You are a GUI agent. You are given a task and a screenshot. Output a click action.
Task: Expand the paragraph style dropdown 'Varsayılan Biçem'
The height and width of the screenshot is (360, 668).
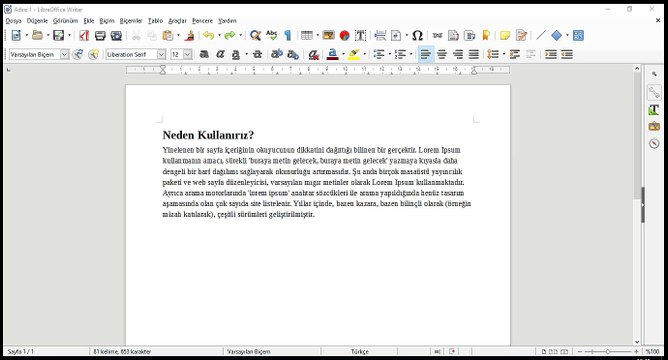pyautogui.click(x=64, y=55)
